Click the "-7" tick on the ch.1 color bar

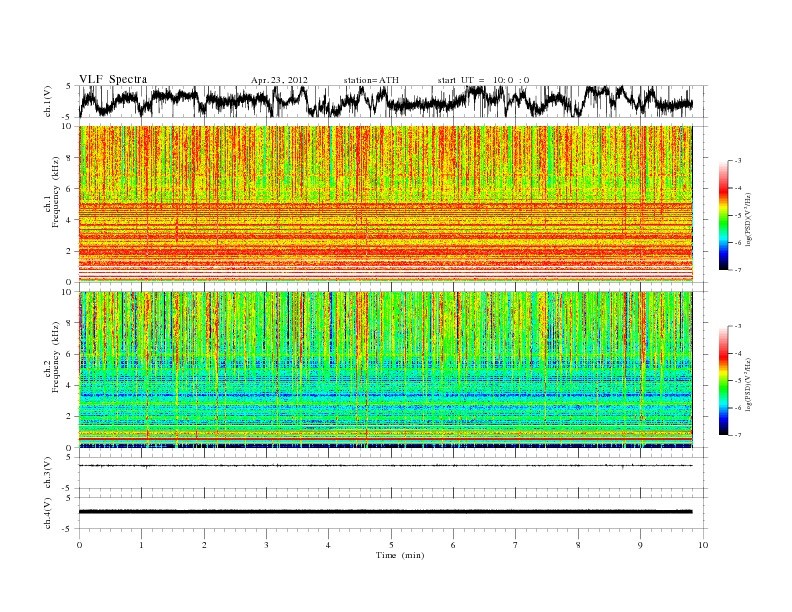pyautogui.click(x=738, y=270)
